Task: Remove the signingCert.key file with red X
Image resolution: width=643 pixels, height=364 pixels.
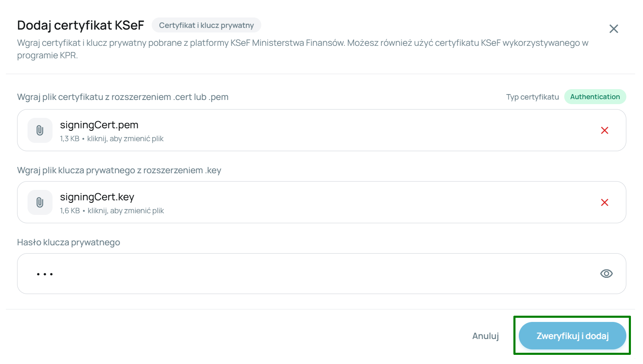Action: tap(605, 202)
